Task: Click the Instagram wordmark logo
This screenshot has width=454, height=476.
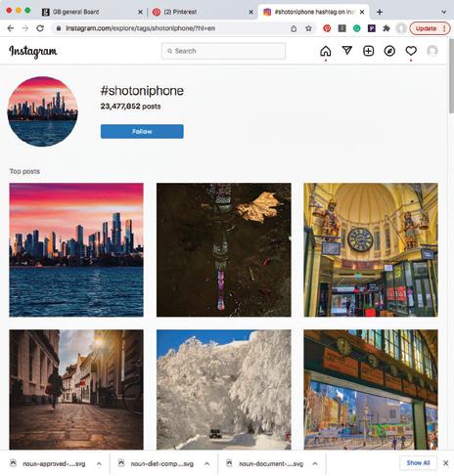Action: pos(33,52)
